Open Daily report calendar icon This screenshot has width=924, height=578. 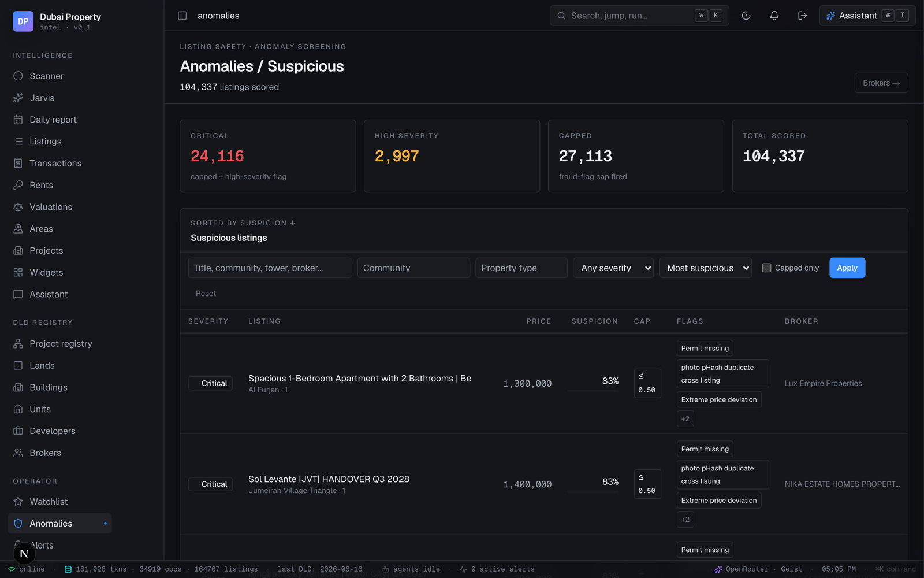(x=18, y=120)
